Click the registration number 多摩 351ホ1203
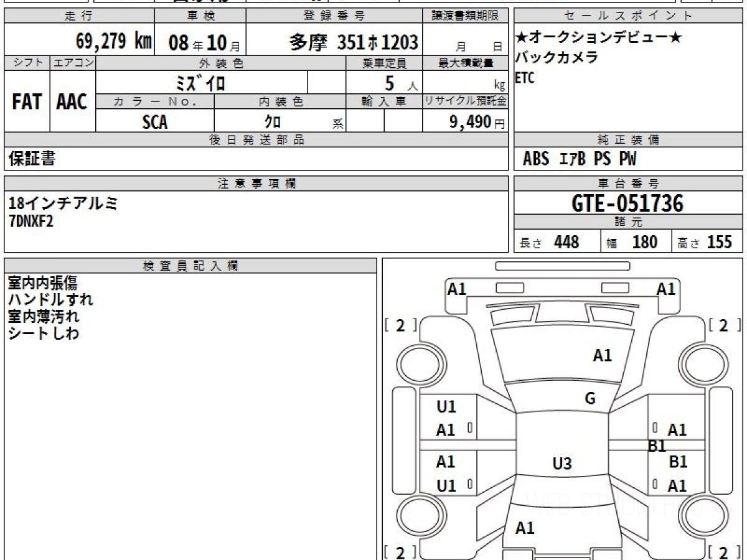The width and height of the screenshot is (747, 560). tap(354, 42)
